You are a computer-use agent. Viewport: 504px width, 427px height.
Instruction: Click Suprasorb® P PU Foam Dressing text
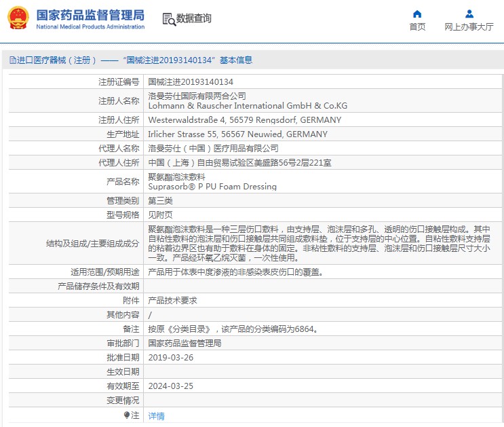pyautogui.click(x=212, y=187)
